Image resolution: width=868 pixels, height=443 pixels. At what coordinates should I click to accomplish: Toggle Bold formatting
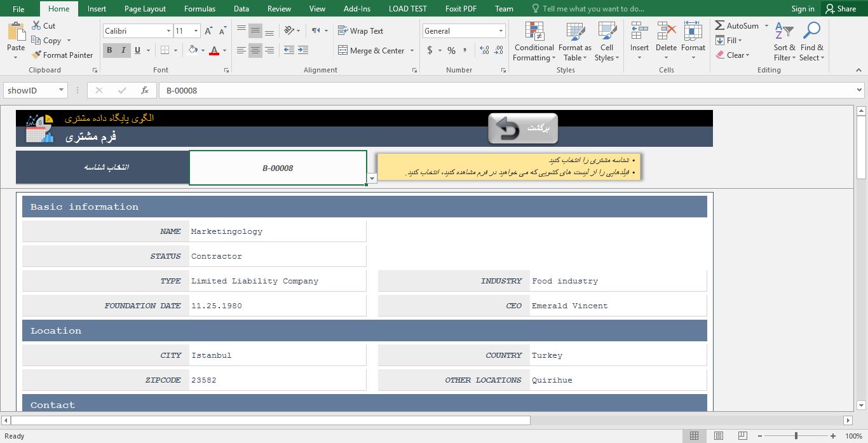coord(109,50)
